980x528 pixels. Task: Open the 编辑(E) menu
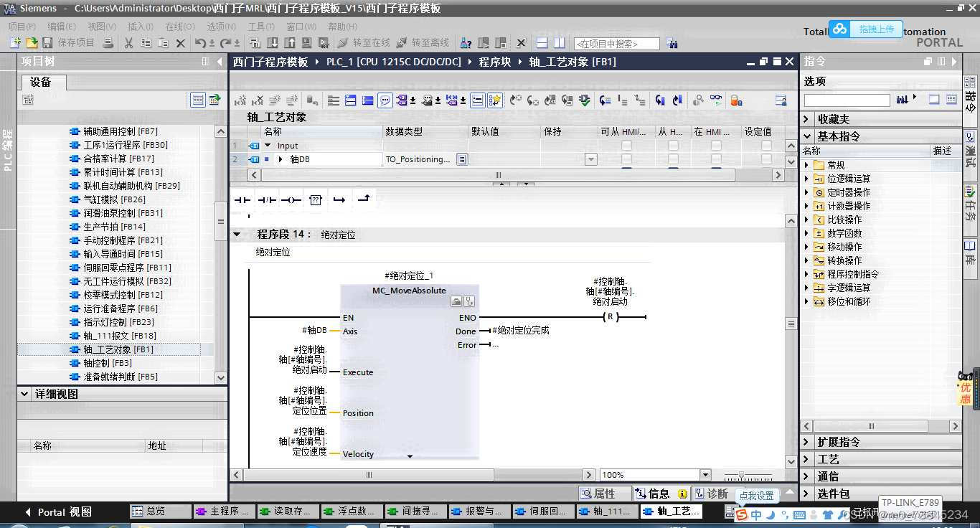pyautogui.click(x=61, y=27)
